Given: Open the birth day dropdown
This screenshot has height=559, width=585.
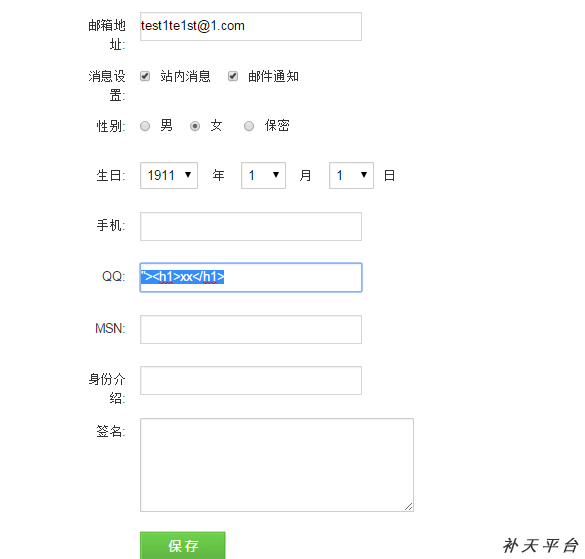Looking at the screenshot, I should (351, 175).
